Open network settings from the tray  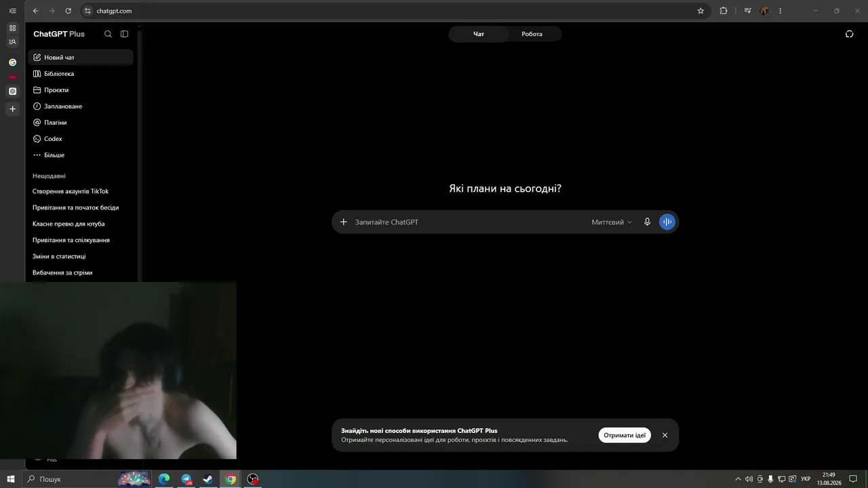[781, 479]
